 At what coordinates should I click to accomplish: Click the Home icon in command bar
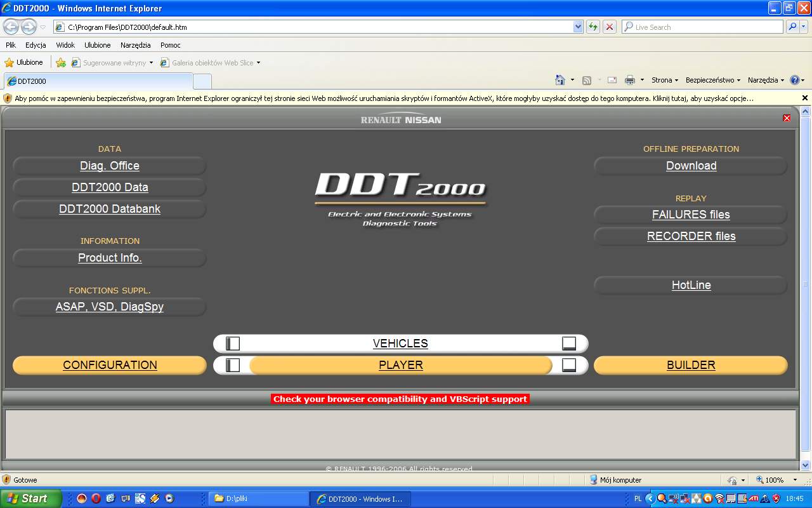click(x=560, y=80)
